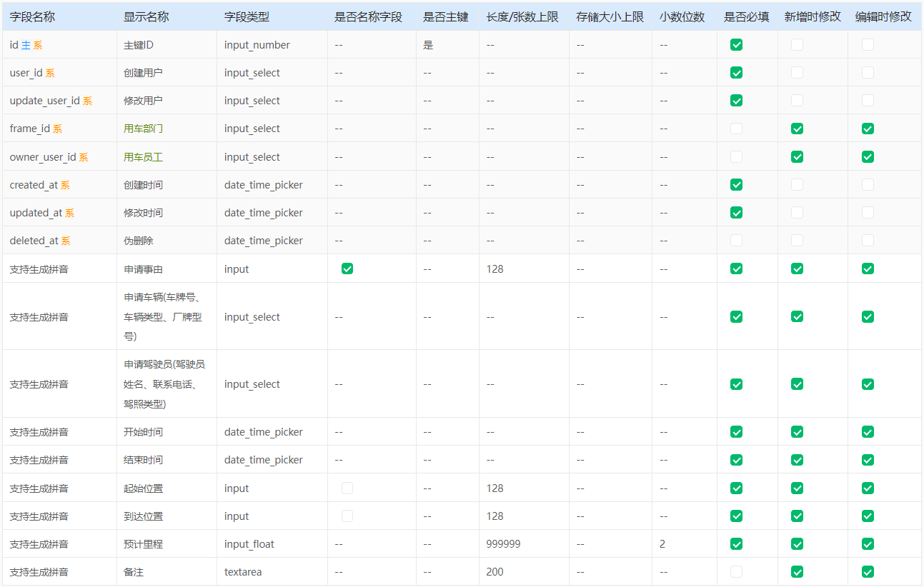Click the 系 badge next to created_at

65,185
